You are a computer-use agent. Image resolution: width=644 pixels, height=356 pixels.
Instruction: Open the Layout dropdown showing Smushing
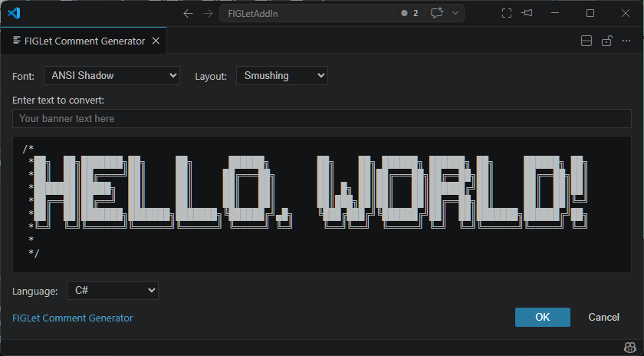pos(282,76)
